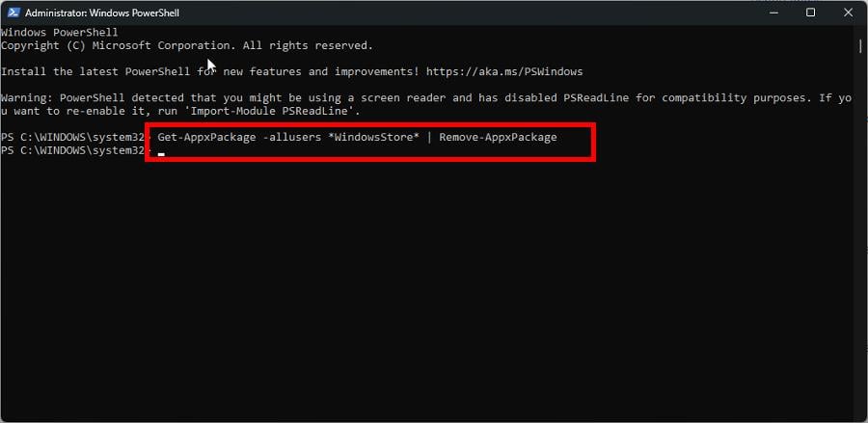Click the word "Warning:" in the output

pos(27,97)
